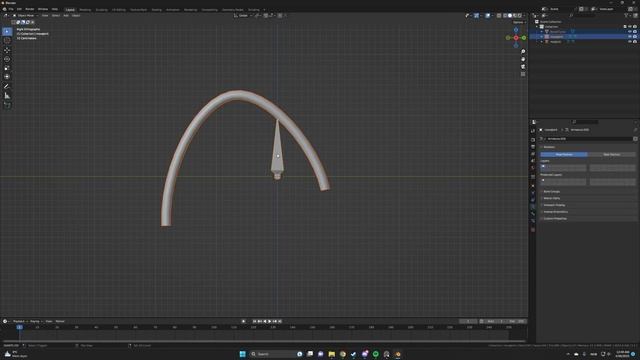Switch to the Modeling workspace tab
The height and width of the screenshot is (360, 640).
(x=85, y=9)
